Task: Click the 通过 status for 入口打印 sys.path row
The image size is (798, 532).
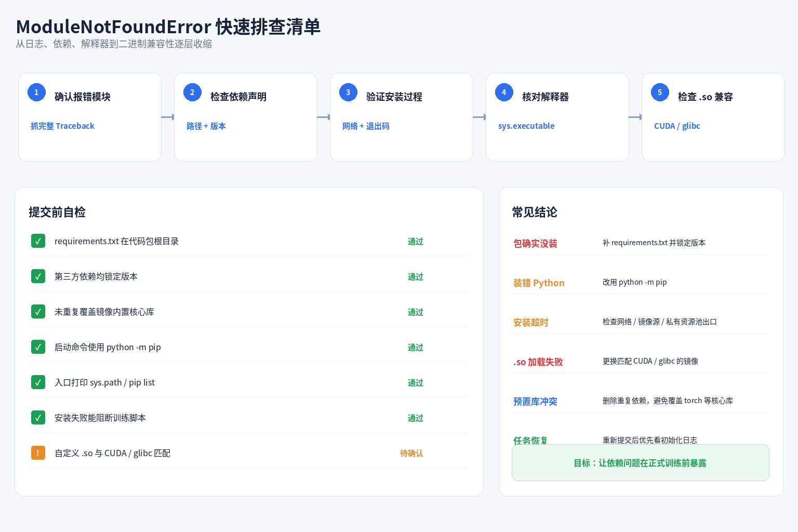Action: tap(416, 382)
